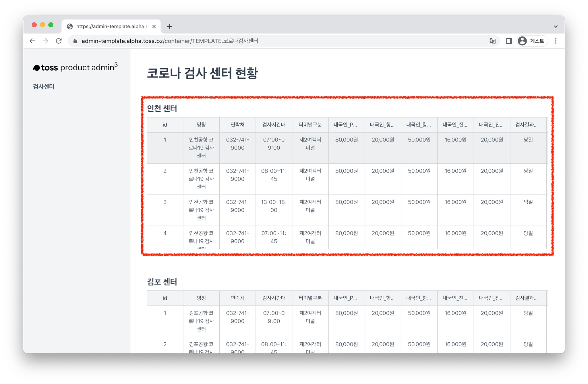
Task: Reload the page with refresh icon
Action: [59, 41]
